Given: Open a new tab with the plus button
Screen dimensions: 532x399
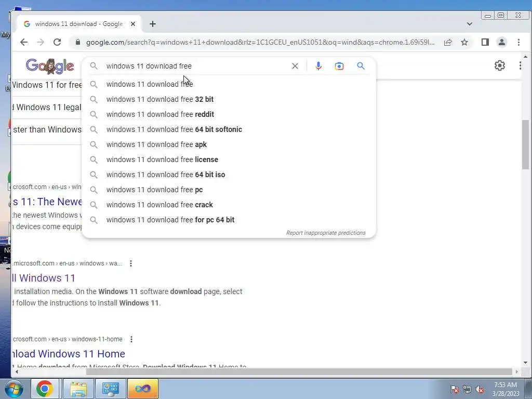Looking at the screenshot, I should (x=153, y=24).
